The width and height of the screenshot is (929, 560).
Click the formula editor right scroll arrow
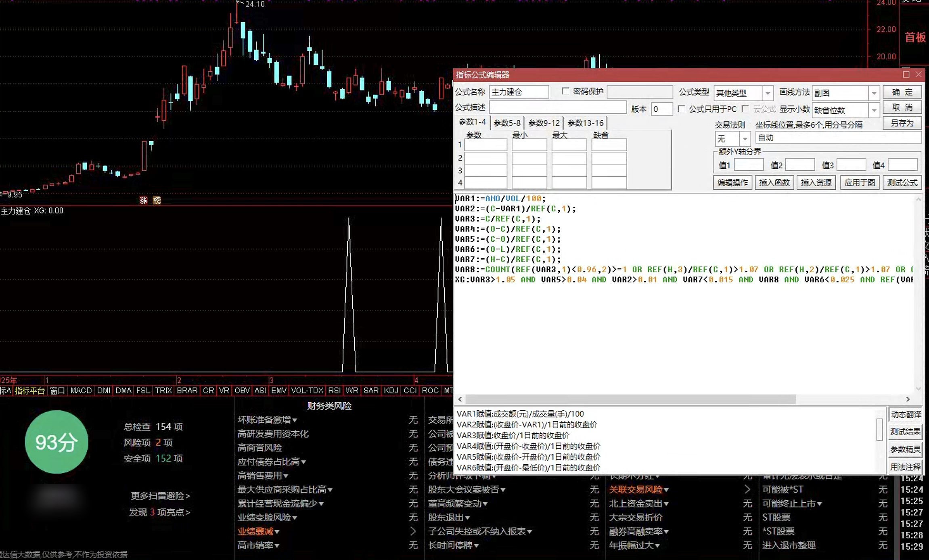pyautogui.click(x=908, y=399)
